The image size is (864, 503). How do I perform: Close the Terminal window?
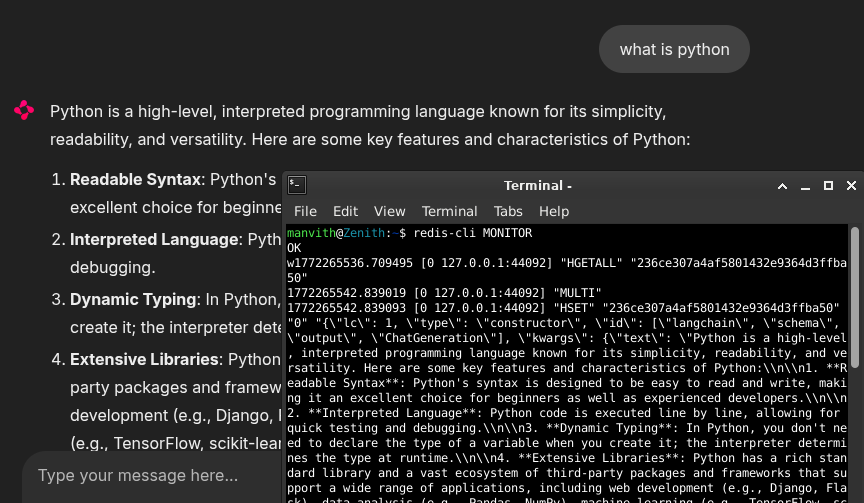(x=851, y=186)
